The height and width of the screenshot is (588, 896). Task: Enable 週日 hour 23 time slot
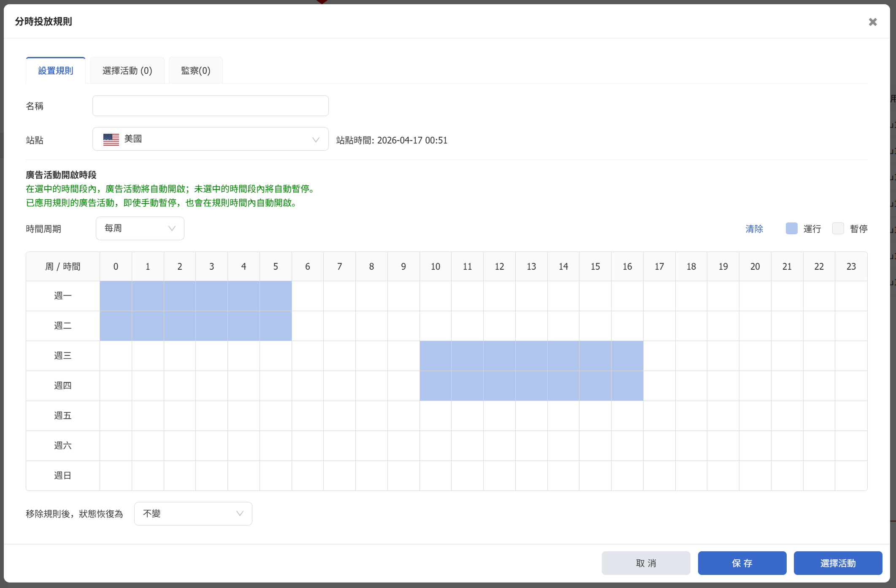point(851,476)
